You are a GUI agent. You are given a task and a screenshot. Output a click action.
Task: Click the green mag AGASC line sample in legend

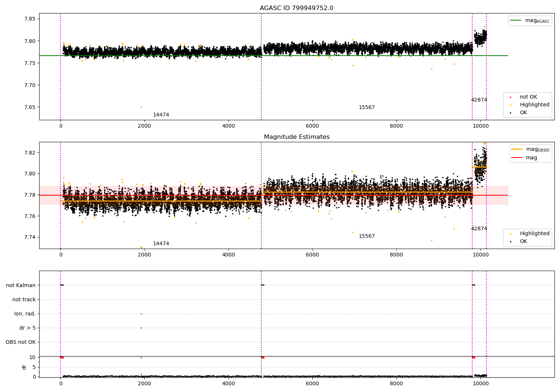click(x=516, y=21)
